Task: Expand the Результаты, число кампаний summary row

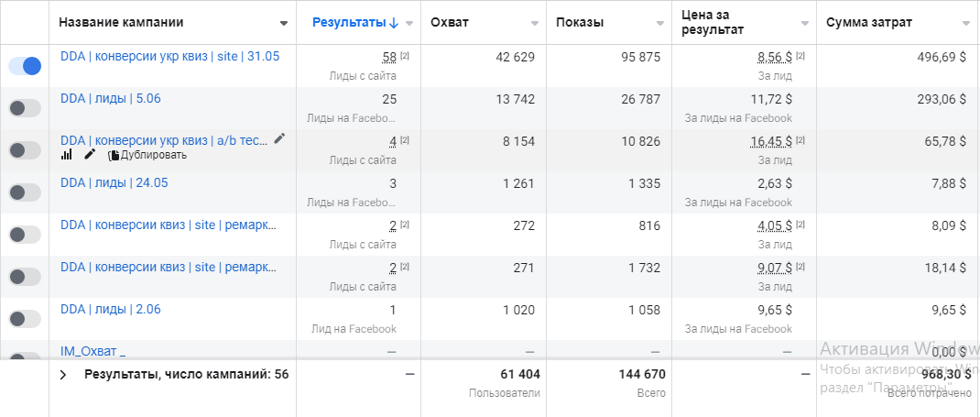Action: pos(63,374)
